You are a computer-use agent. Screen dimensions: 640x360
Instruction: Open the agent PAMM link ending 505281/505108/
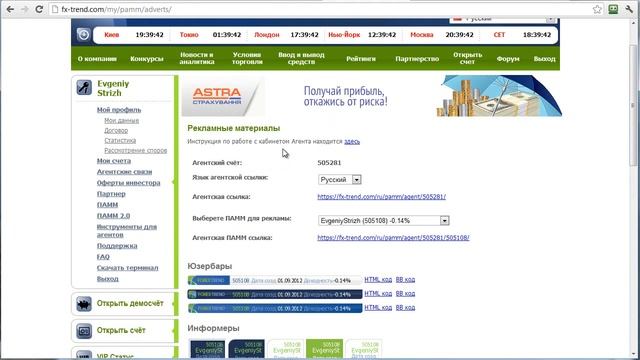(393, 238)
